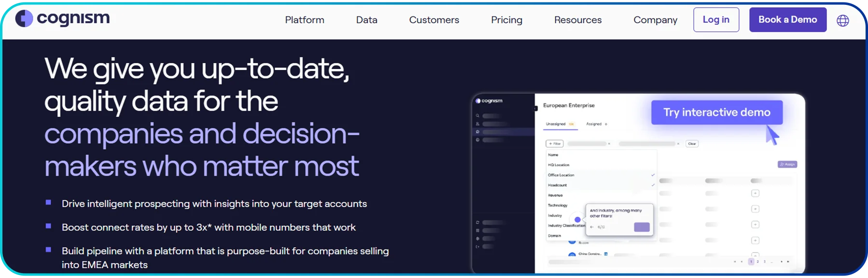
Task: Click the Cognism logo in the header
Action: (63, 19)
